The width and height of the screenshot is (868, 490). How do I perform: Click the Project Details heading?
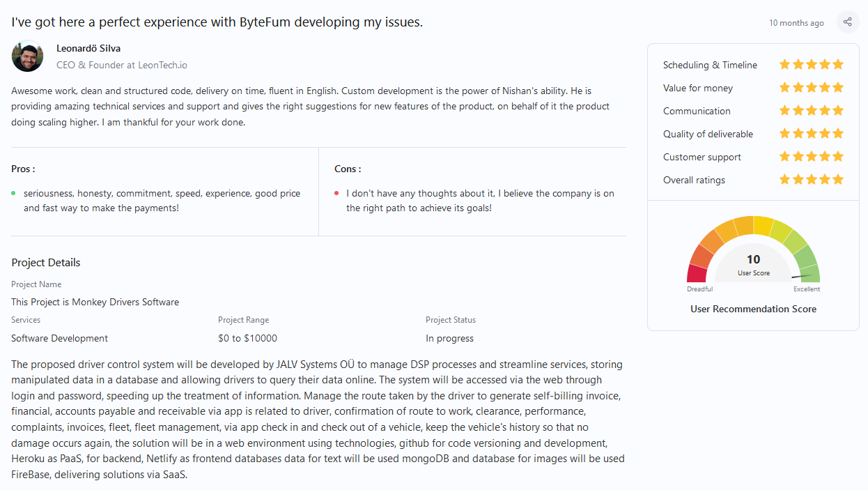[46, 263]
